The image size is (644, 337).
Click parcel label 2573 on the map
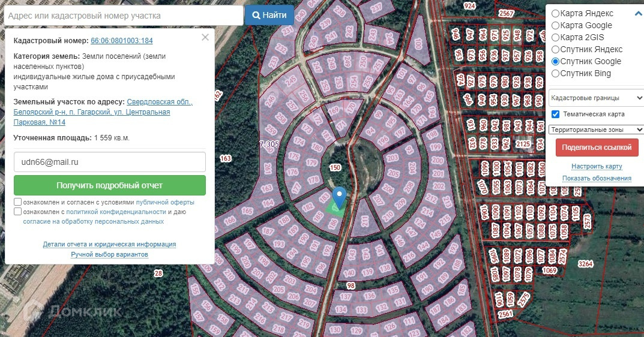[x=588, y=222]
